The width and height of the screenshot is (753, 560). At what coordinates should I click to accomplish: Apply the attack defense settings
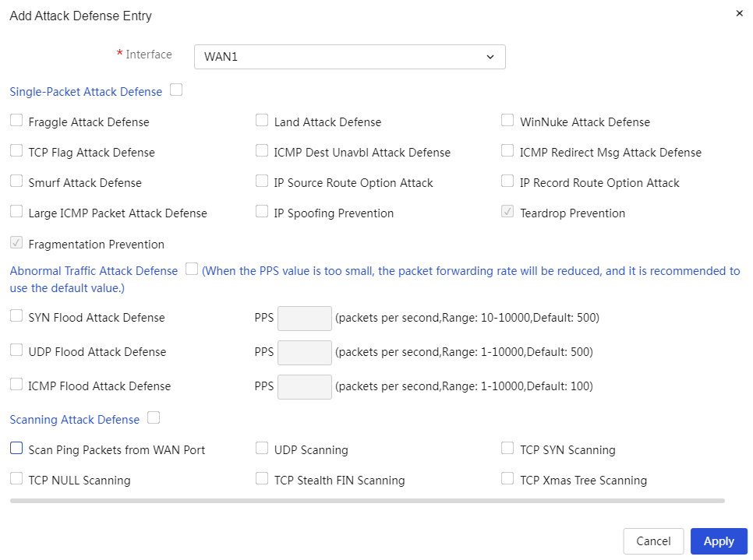[x=719, y=541]
